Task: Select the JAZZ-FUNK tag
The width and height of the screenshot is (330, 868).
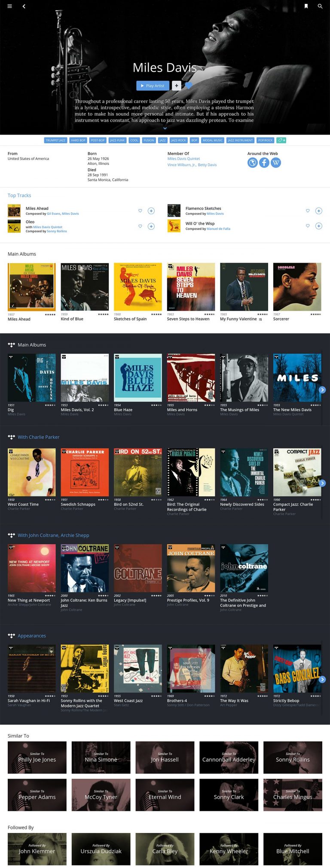Action: (117, 140)
